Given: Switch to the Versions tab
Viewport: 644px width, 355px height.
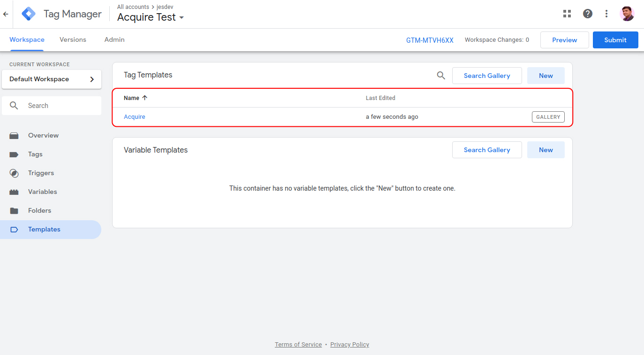Looking at the screenshot, I should pyautogui.click(x=73, y=40).
